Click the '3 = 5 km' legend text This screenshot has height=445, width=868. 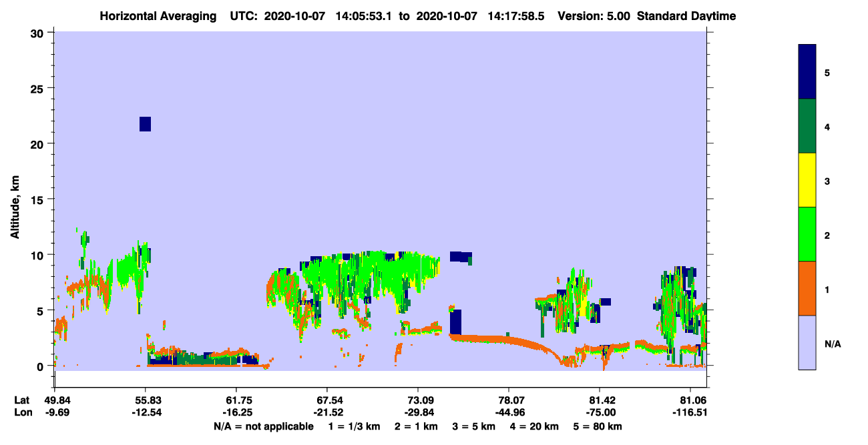pos(473,426)
